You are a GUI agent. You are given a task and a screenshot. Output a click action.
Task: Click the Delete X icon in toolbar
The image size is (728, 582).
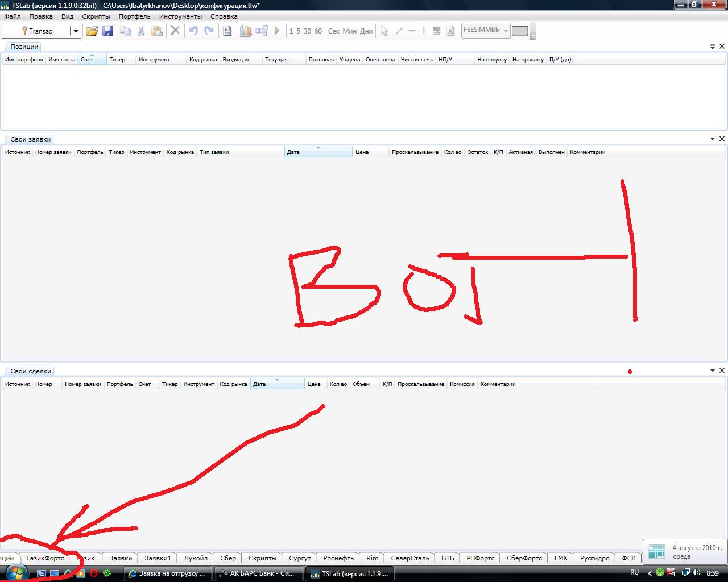[175, 31]
